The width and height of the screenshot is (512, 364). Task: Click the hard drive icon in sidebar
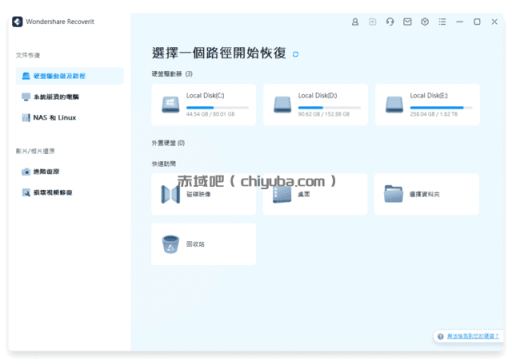pyautogui.click(x=26, y=76)
